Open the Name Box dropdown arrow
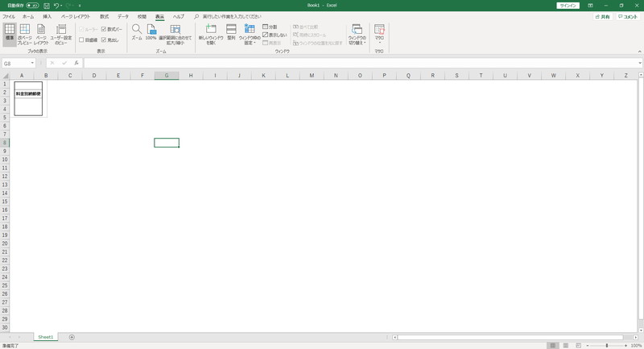This screenshot has width=644, height=349. (x=32, y=63)
